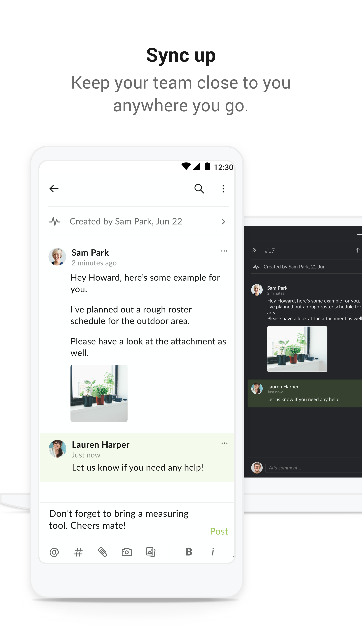Collapse panel with the double chevron icon
Viewport: 362px width, 644px height.
click(x=254, y=250)
